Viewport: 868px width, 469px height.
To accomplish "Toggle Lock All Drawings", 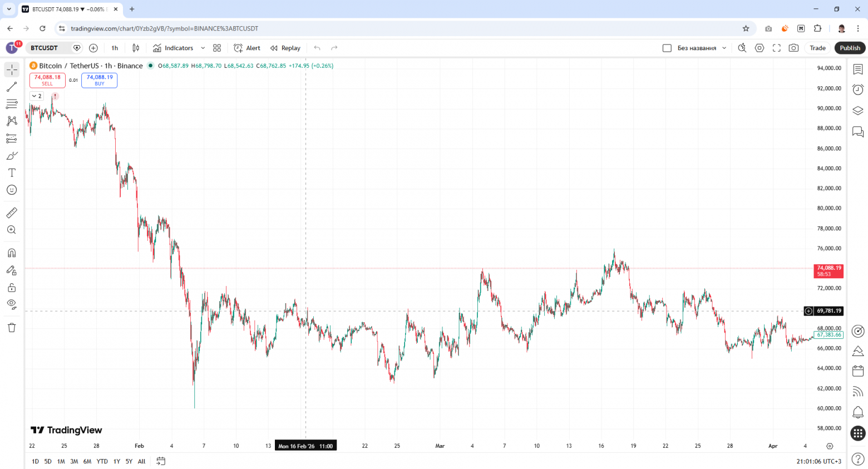I will (x=12, y=288).
